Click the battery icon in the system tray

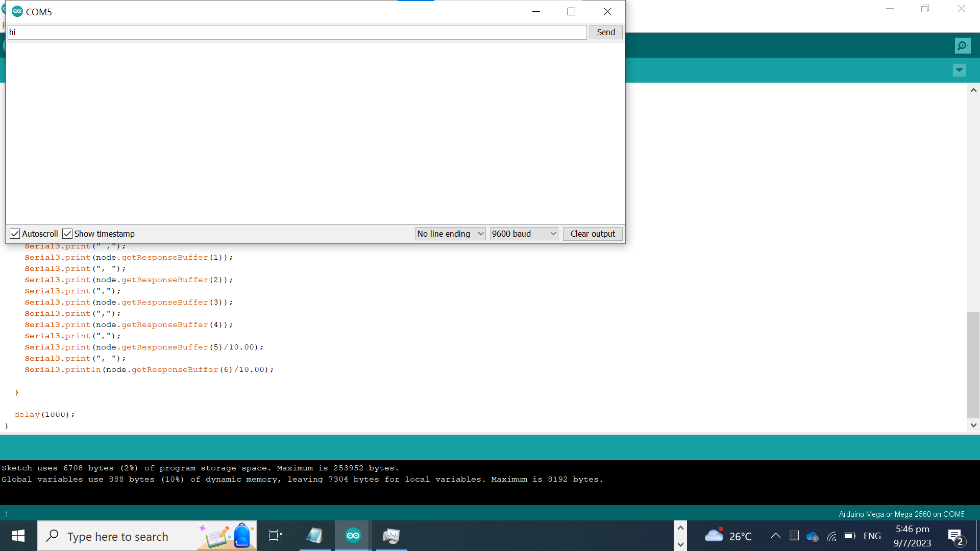pyautogui.click(x=850, y=536)
